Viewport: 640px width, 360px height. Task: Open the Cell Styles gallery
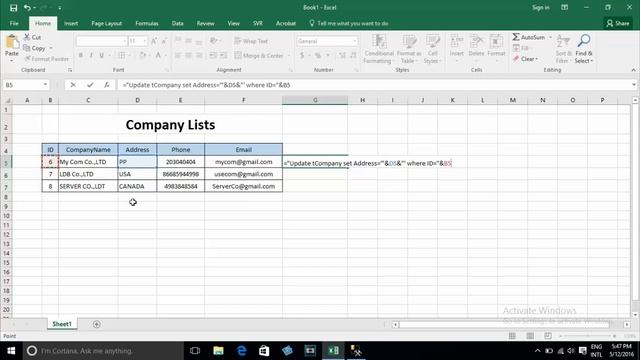[432, 49]
